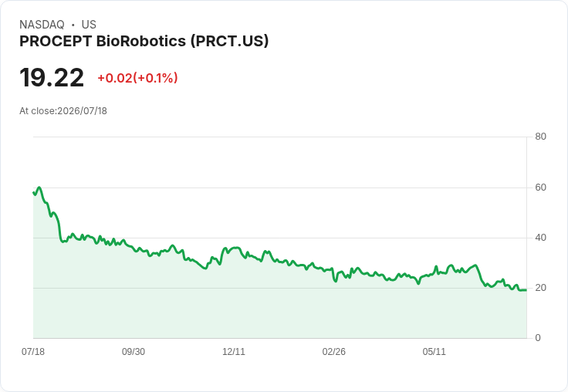Click the 19.22 current price
Image resolution: width=568 pixels, height=392 pixels.
(x=52, y=77)
